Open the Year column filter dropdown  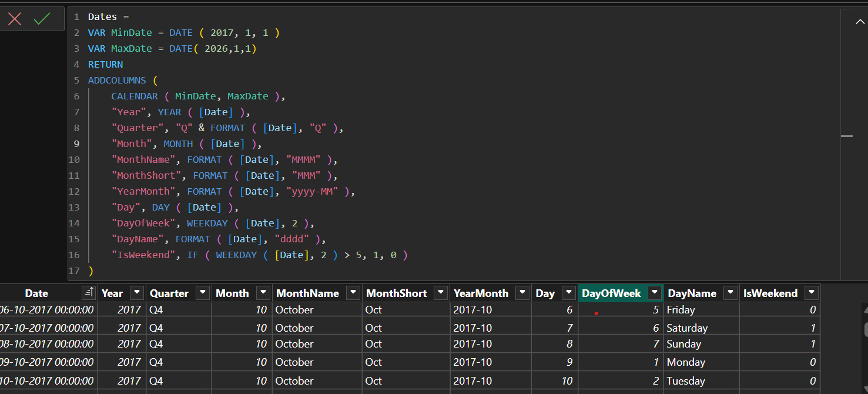point(136,293)
